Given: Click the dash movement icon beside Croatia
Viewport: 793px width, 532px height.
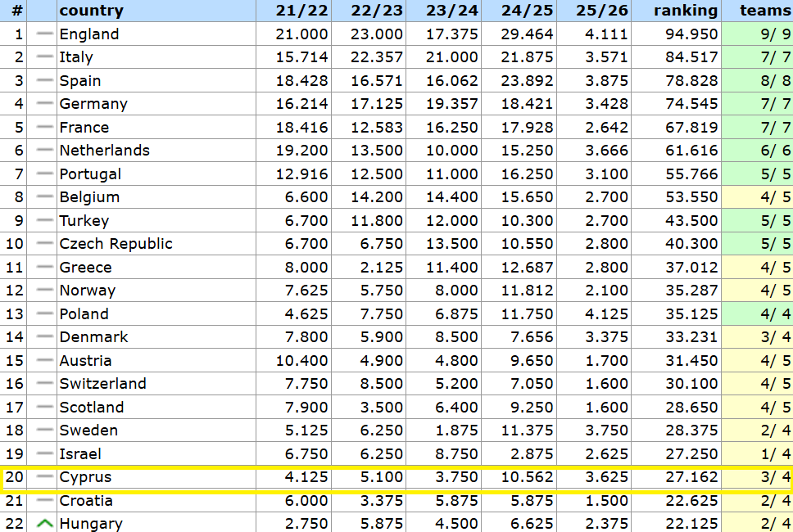Looking at the screenshot, I should click(45, 501).
